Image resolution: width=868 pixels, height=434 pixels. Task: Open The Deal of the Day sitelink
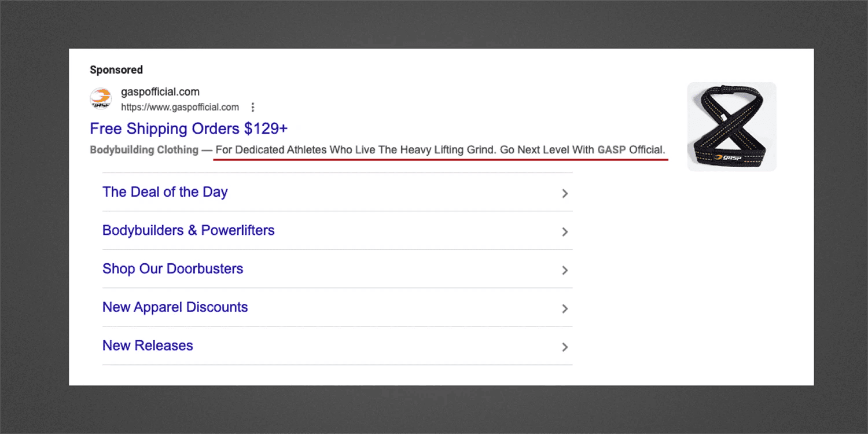click(165, 192)
